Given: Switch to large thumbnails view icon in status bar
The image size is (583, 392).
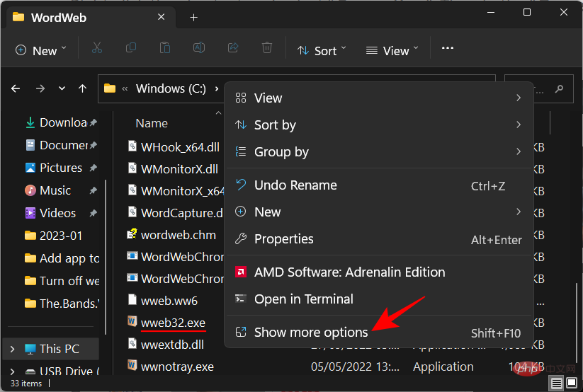Looking at the screenshot, I should 572,383.
